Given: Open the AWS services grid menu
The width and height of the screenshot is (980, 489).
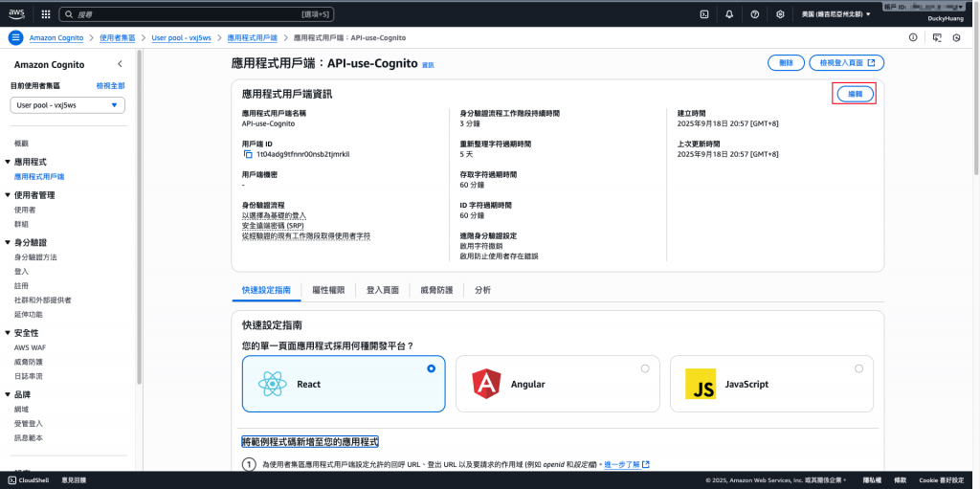Looking at the screenshot, I should [46, 13].
